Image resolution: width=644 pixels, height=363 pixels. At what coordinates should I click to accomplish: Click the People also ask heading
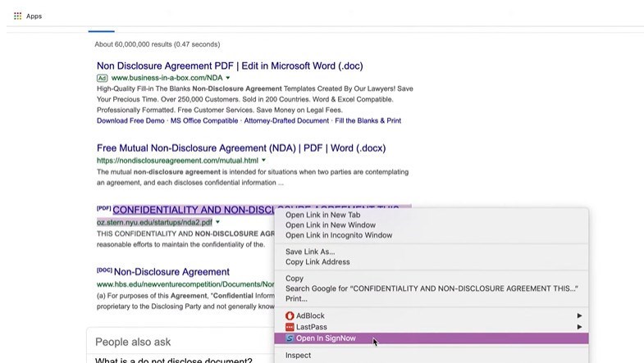[x=133, y=342]
